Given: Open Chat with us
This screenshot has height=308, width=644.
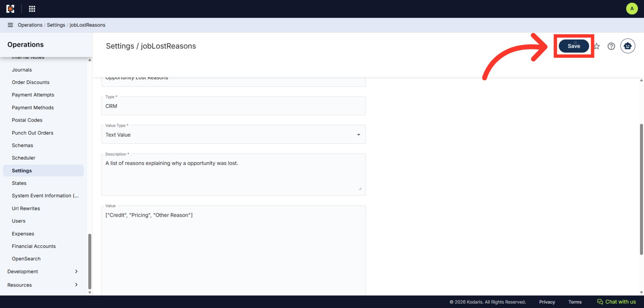Looking at the screenshot, I should coord(616,302).
